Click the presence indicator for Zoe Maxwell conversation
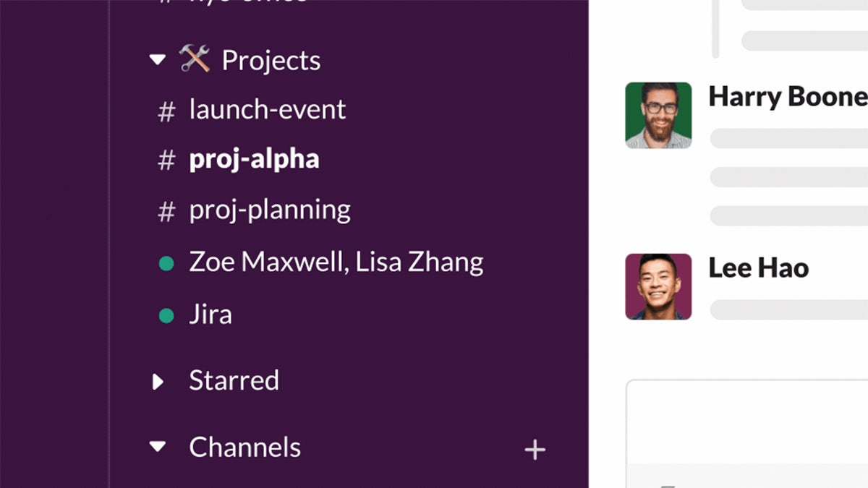The width and height of the screenshot is (868, 488). [167, 262]
